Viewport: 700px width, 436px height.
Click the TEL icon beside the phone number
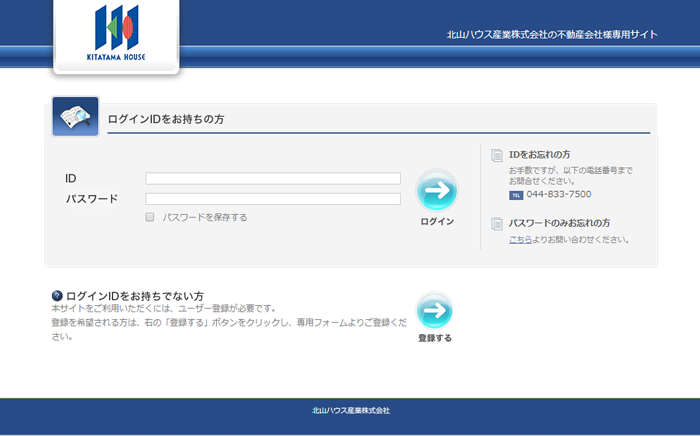pos(516,195)
